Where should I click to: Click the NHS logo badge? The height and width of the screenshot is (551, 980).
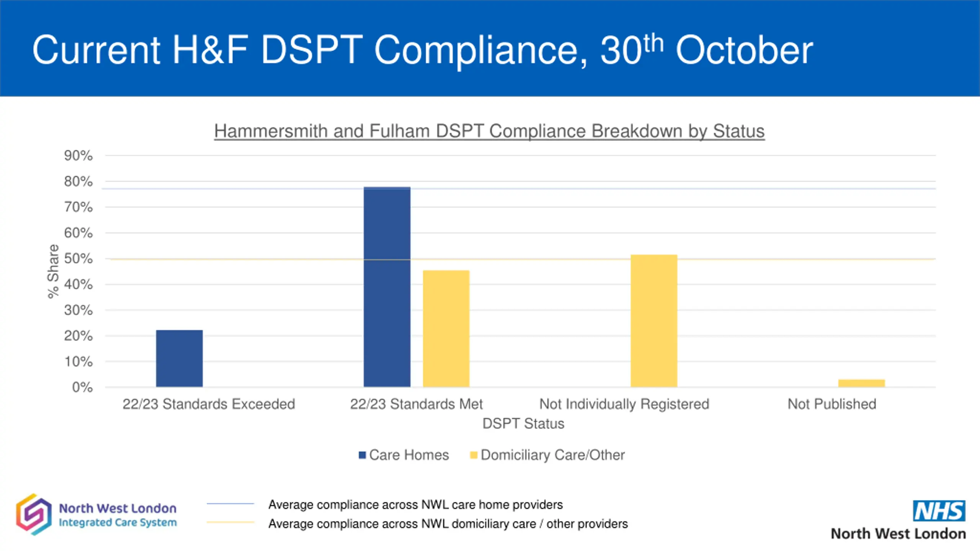[x=939, y=511]
